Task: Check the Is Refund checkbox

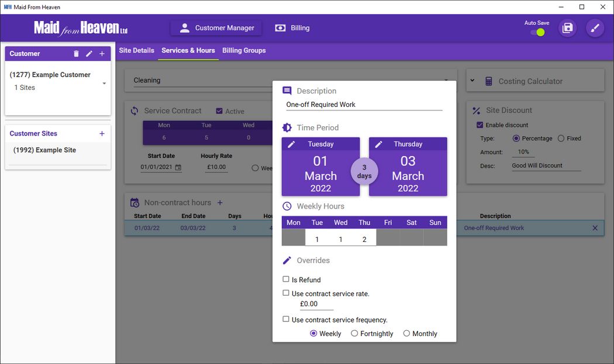Action: tap(286, 280)
